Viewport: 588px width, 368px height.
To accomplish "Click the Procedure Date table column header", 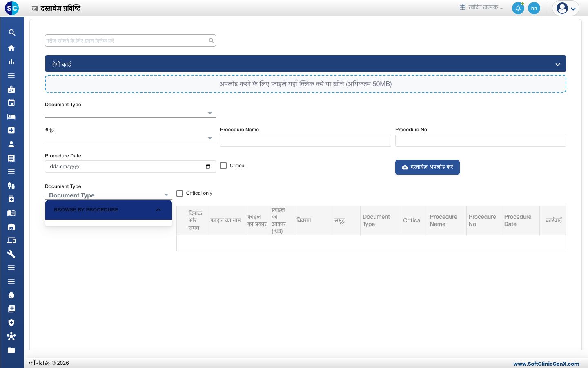I will coord(521,220).
